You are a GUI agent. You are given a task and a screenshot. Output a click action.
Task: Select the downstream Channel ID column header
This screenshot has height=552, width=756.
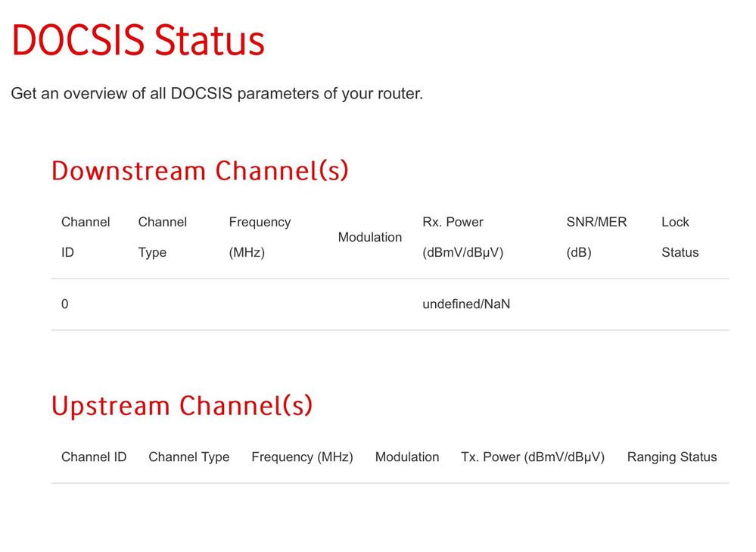[86, 237]
